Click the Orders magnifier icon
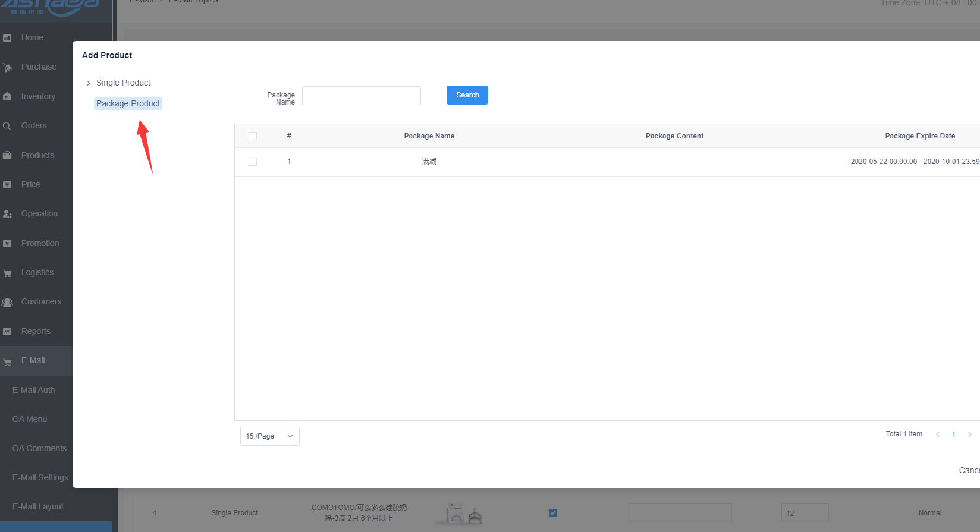The image size is (980, 532). [x=7, y=126]
